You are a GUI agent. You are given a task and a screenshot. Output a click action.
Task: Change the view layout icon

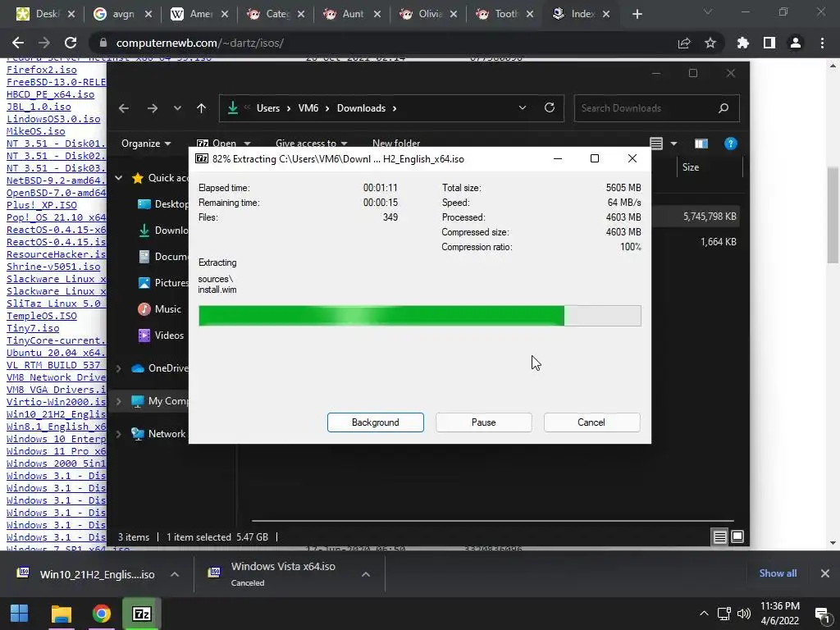[x=656, y=144]
